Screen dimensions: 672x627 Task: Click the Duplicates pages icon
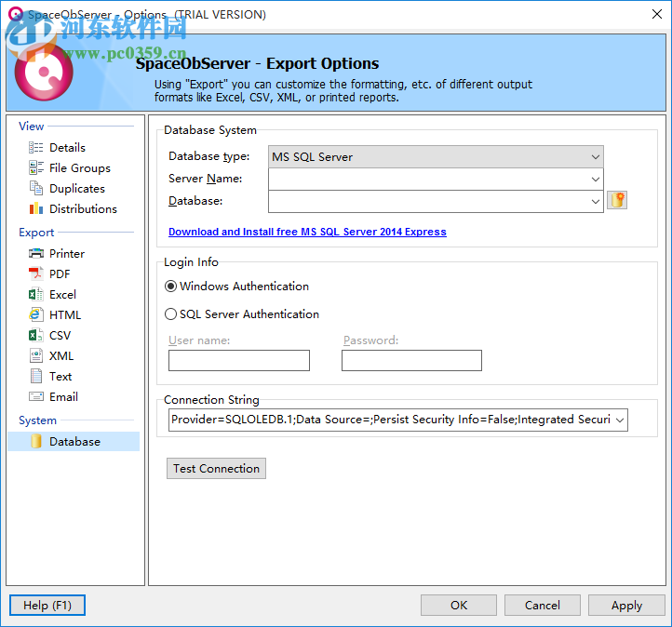pyautogui.click(x=36, y=189)
